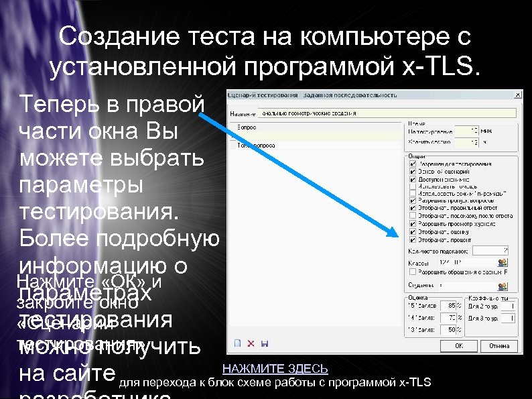
Task: Click the Студенты value field
Action: tap(466, 286)
